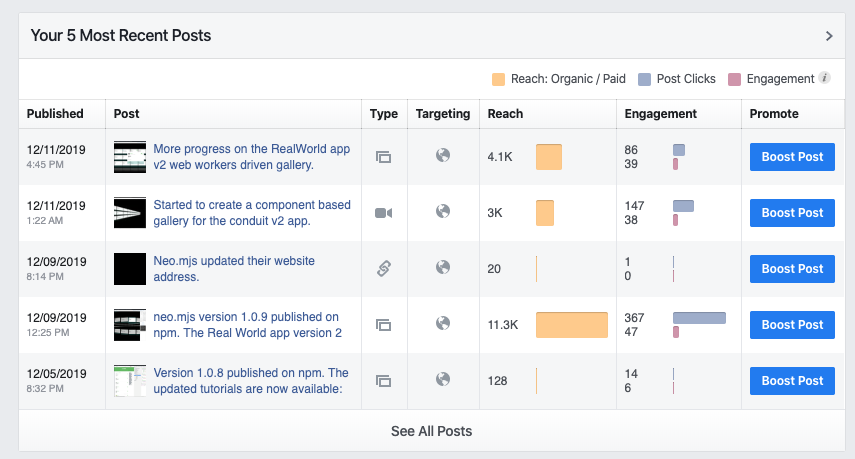
Task: Click the Reach column header
Action: (505, 114)
